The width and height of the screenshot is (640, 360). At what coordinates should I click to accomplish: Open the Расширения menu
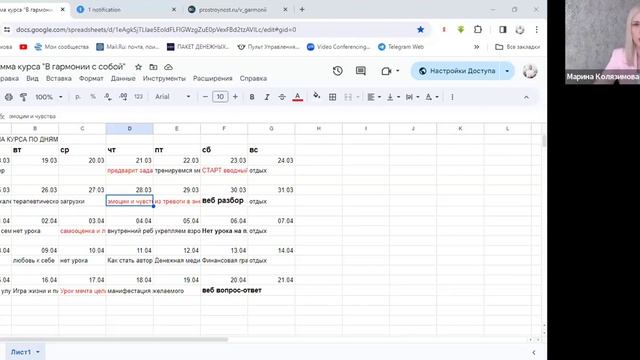coord(213,78)
